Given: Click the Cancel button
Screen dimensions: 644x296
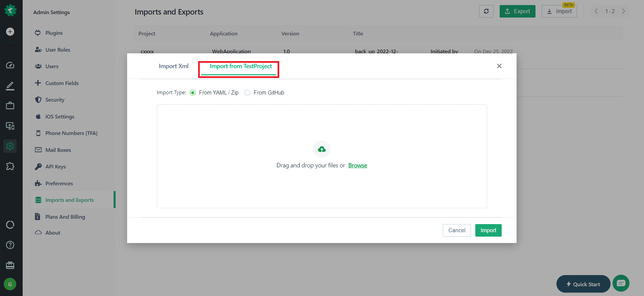Looking at the screenshot, I should click(x=457, y=231).
